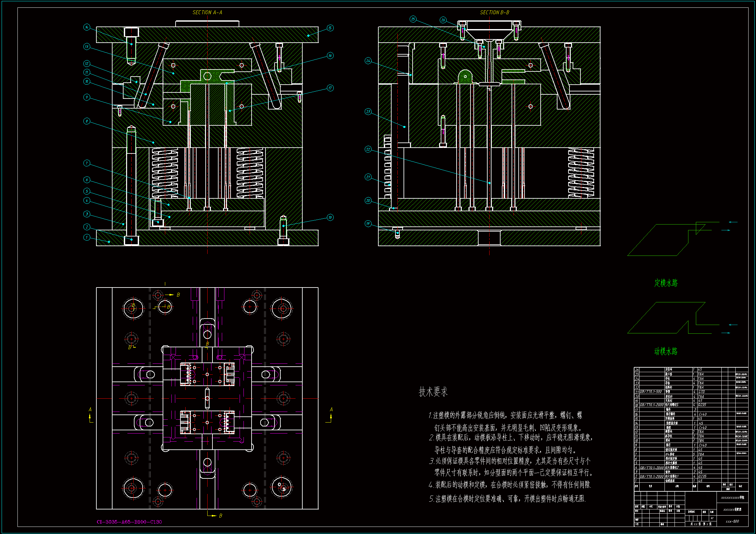
Task: Click part balloon number 19
Action: 368,224
